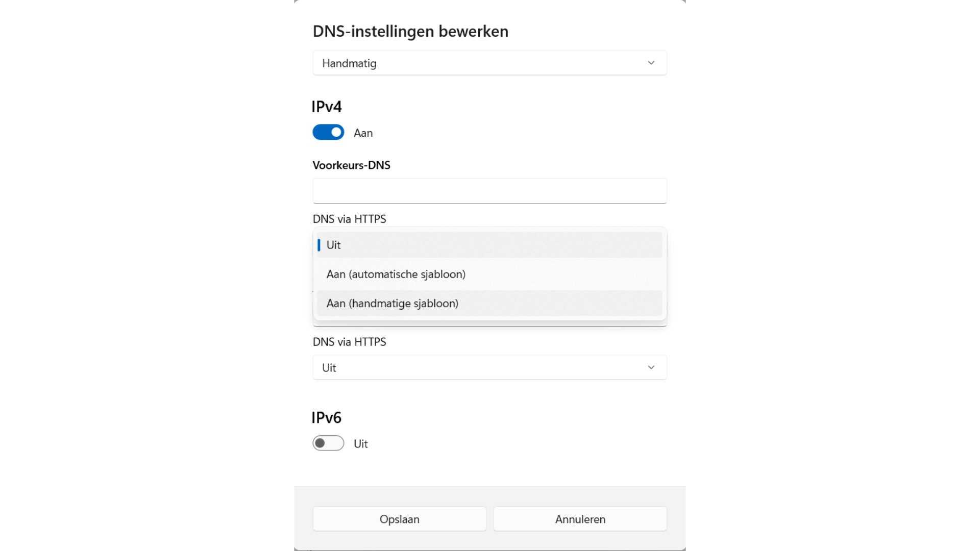The image size is (980, 551).
Task: Turn off the IPv4 toggle switch
Action: tap(328, 133)
